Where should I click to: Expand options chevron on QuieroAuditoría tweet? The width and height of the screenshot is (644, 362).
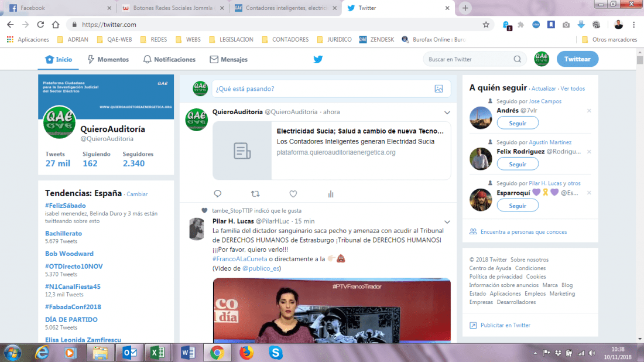[x=447, y=112]
